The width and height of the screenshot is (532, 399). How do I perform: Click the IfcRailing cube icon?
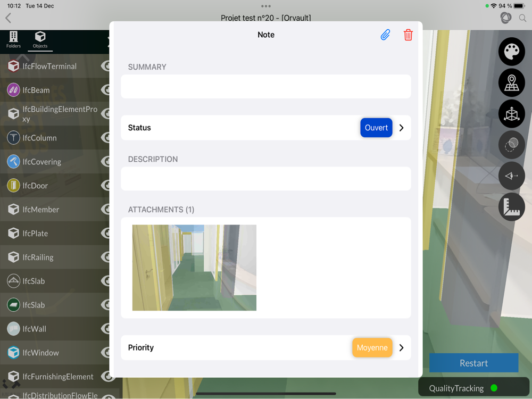tap(14, 257)
